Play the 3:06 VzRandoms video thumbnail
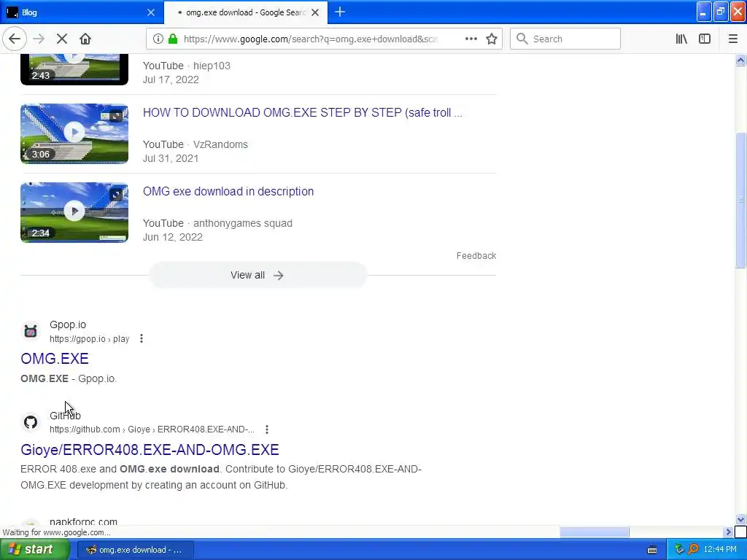Viewport: 747px width, 560px height. (74, 133)
